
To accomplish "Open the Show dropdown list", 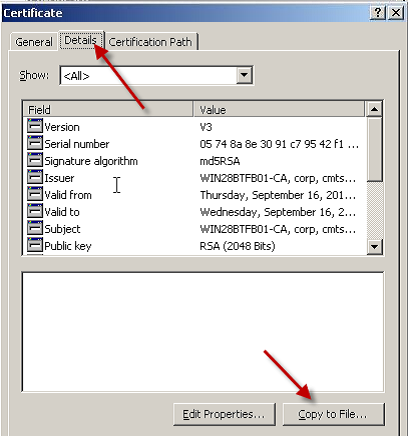I will click(156, 76).
